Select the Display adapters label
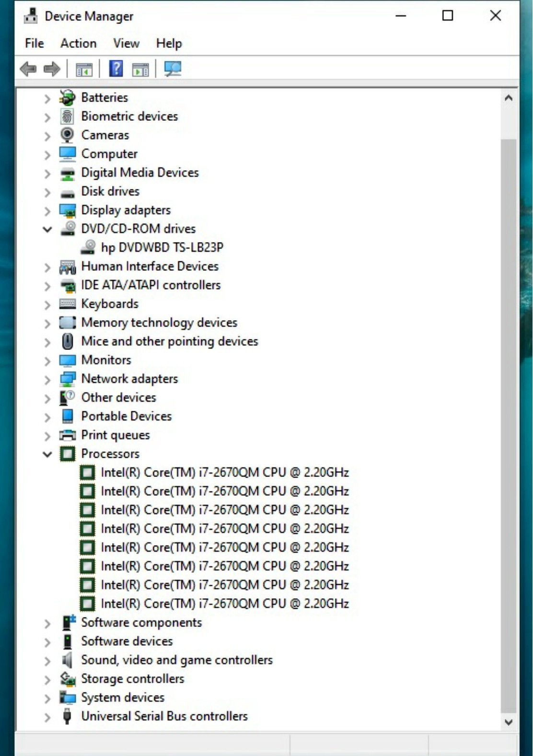533x756 pixels. point(126,210)
